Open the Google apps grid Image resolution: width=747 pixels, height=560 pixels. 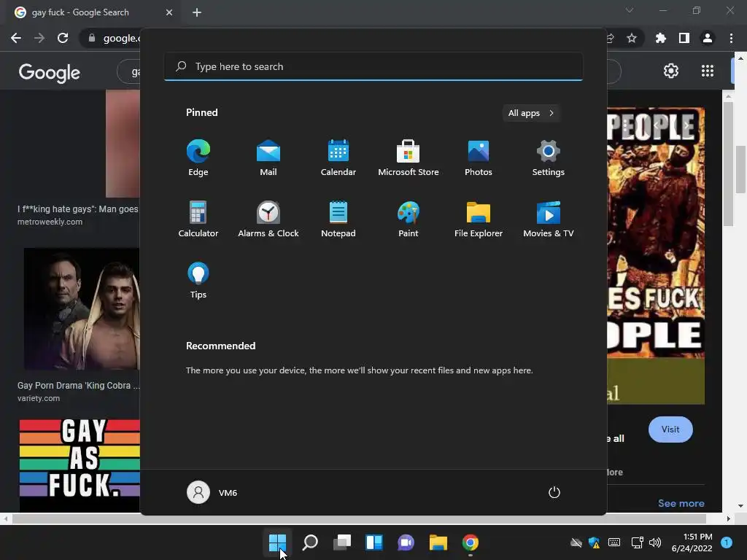coord(708,71)
